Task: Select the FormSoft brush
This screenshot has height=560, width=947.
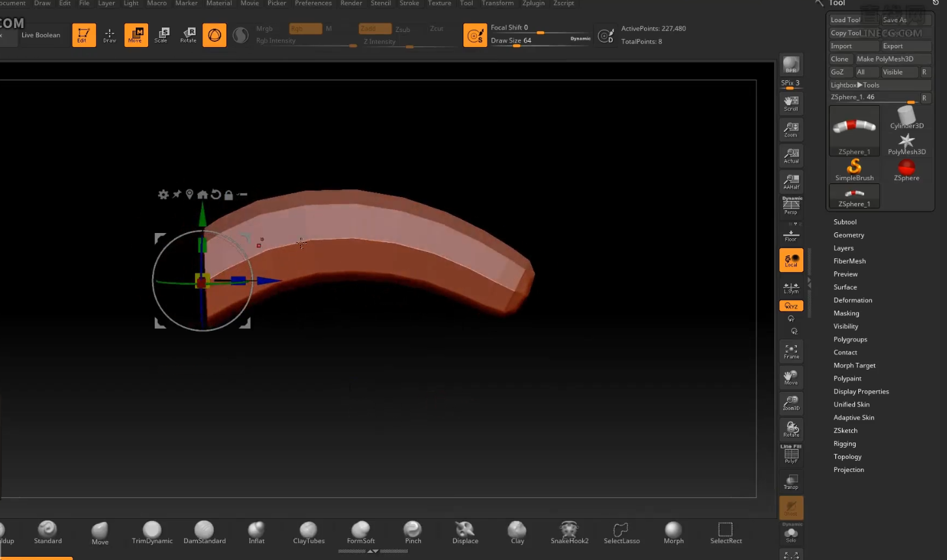Action: pos(360,532)
